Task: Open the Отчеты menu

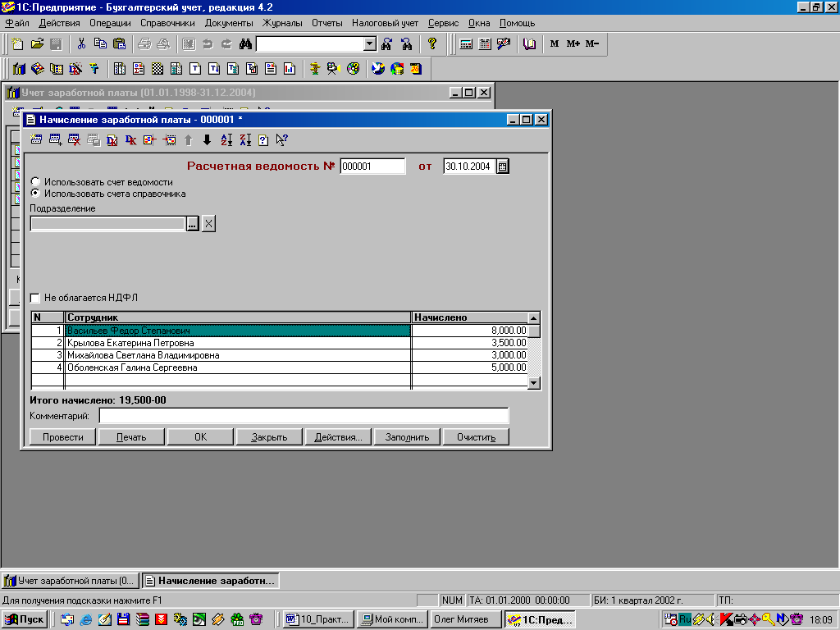Action: tap(326, 23)
